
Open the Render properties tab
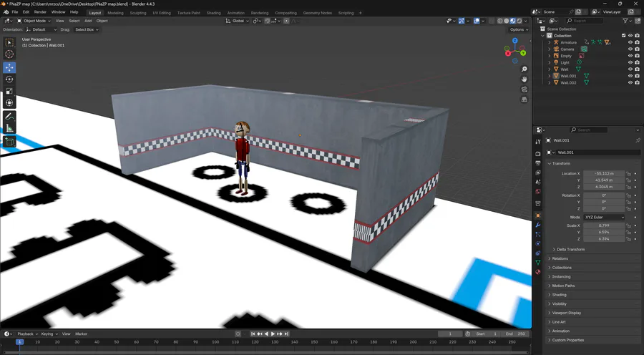538,154
